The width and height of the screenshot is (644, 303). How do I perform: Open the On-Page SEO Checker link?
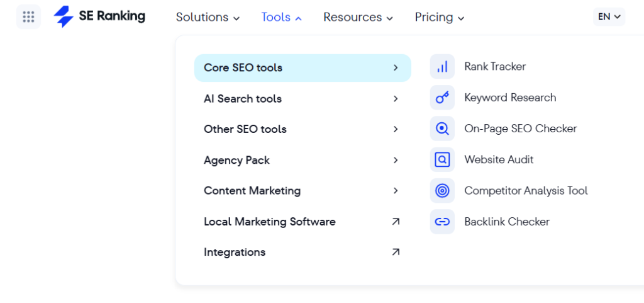coord(521,129)
